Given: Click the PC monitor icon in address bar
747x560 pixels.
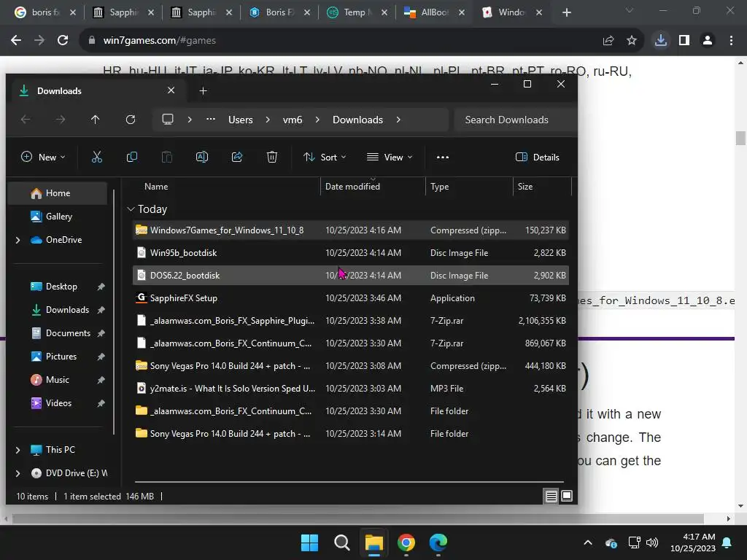Looking at the screenshot, I should click(168, 120).
